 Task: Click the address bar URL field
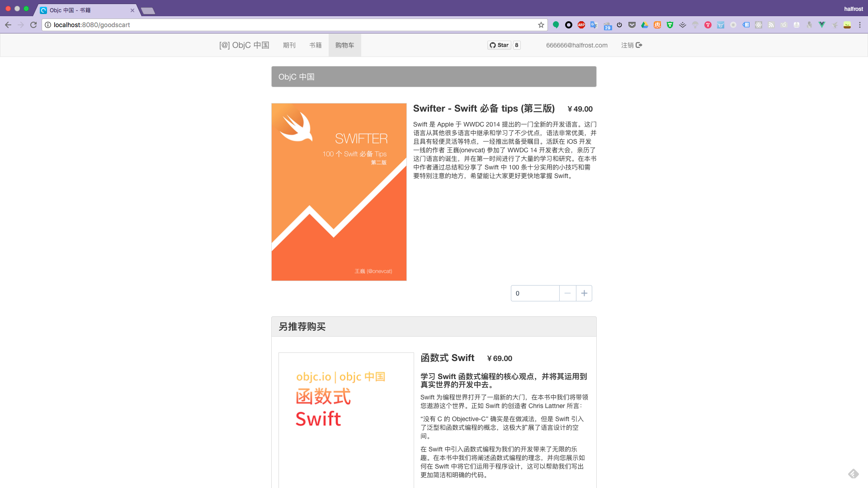289,25
